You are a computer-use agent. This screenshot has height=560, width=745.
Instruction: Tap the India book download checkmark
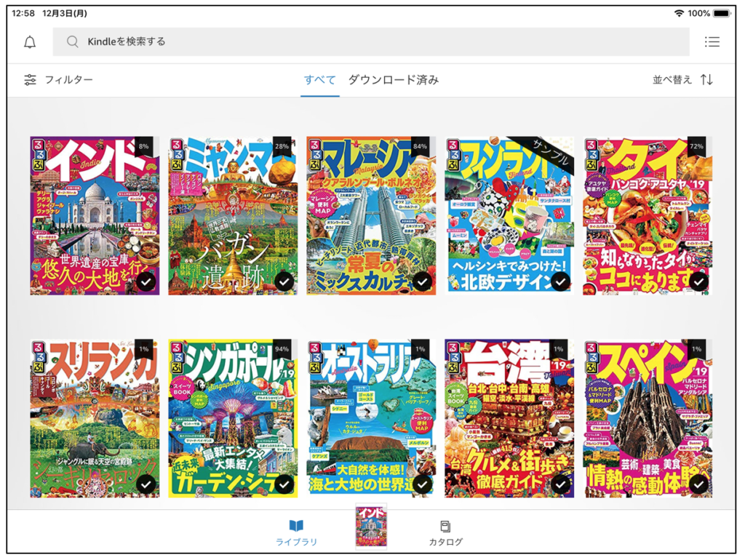pyautogui.click(x=146, y=281)
